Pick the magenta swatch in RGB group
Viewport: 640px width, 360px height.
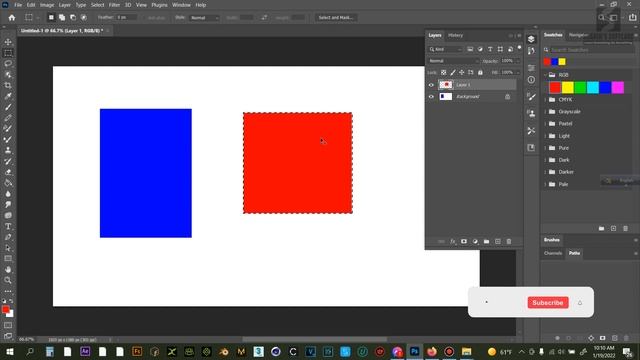[x=618, y=87]
